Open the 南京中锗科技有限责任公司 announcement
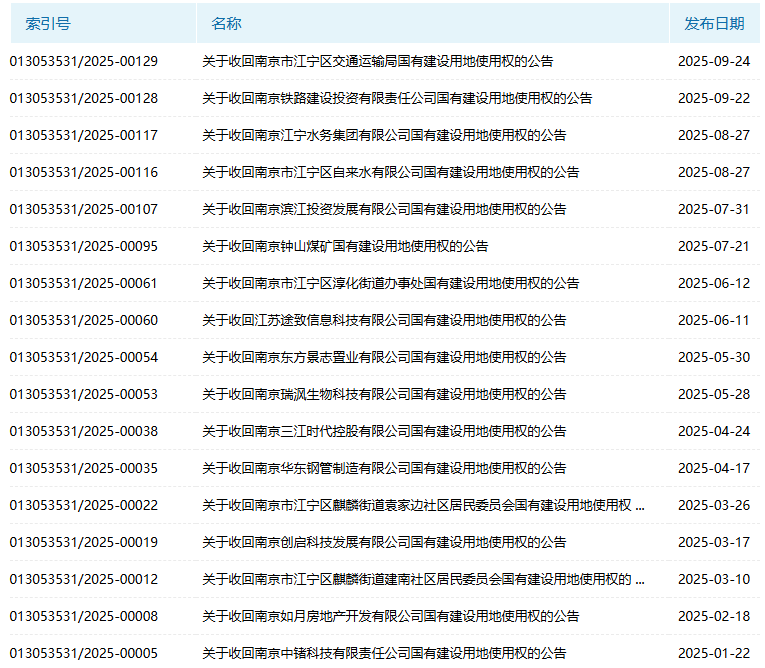This screenshot has height=668, width=765. pos(384,653)
